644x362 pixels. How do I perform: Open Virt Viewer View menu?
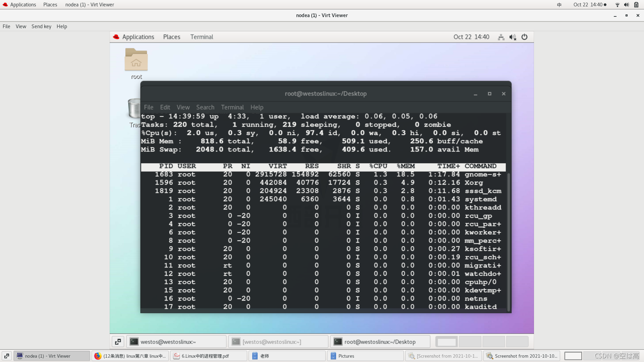tap(21, 26)
